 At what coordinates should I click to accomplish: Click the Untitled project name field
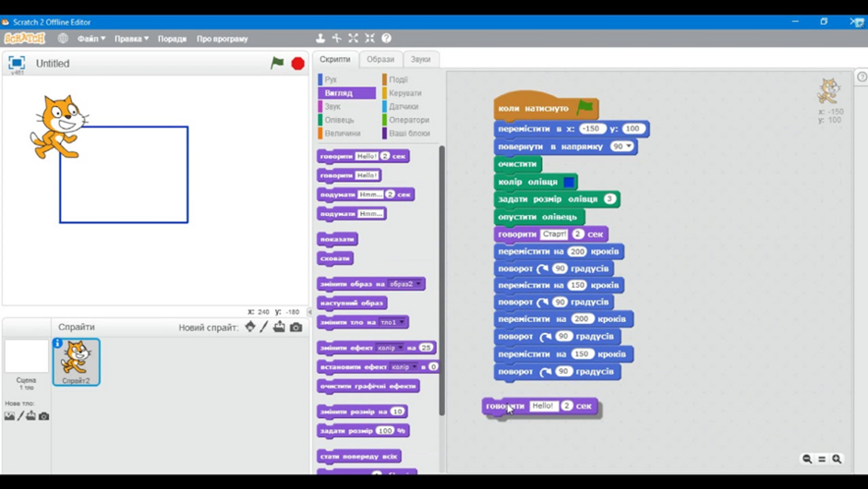click(x=53, y=64)
